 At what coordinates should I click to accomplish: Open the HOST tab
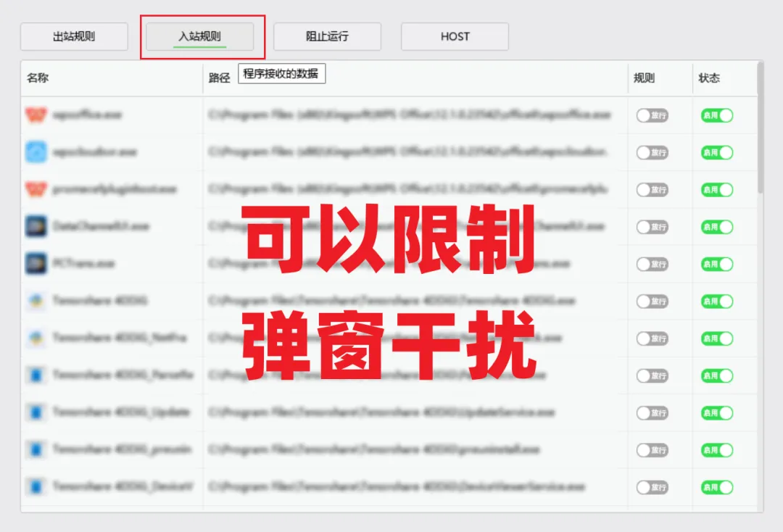[455, 36]
